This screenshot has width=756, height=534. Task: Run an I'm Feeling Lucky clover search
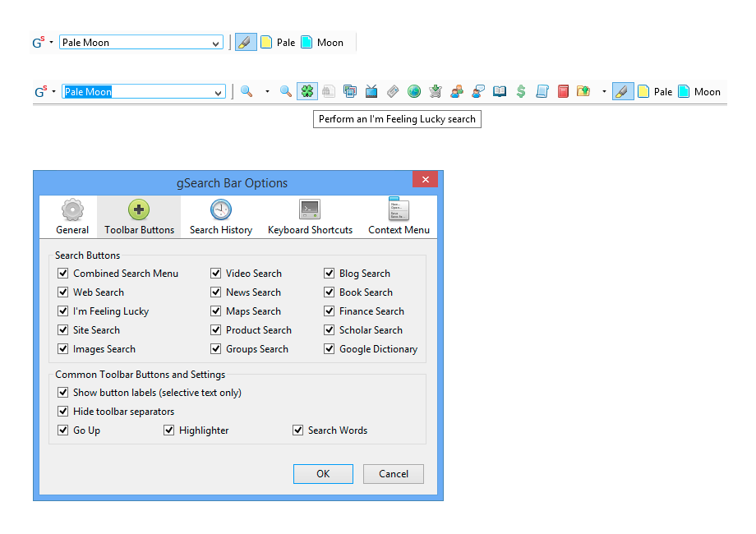coord(307,91)
